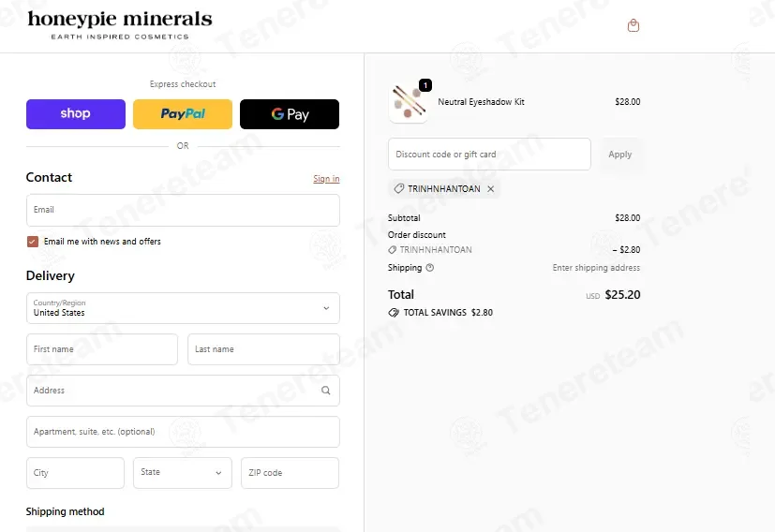
Task: Expand the State dropdown
Action: coord(183,473)
